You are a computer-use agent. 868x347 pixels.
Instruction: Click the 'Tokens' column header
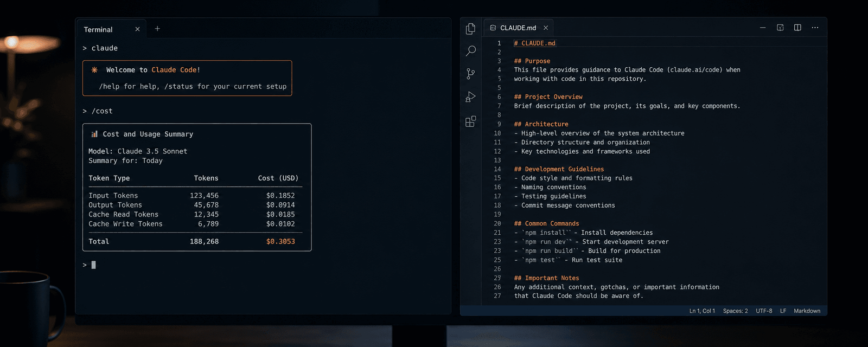click(206, 178)
